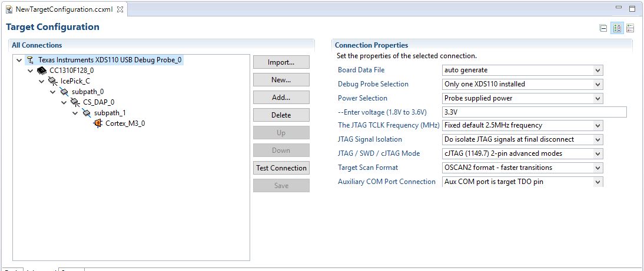Screen dimensions: 644x271
Task: Toggle the highlighted horizontal layout icon
Action: pos(617,28)
